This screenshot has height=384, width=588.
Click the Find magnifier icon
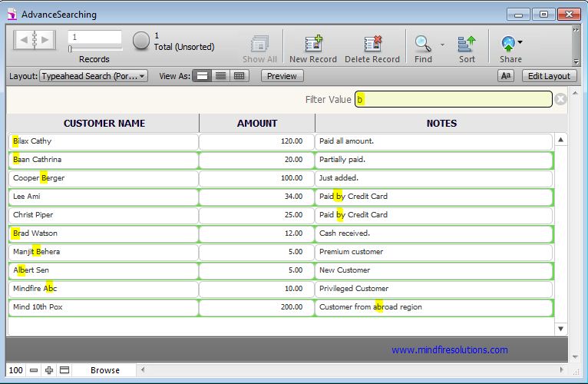[422, 44]
